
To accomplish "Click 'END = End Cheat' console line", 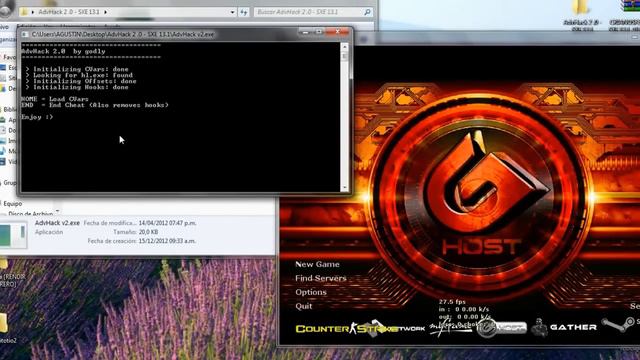I will click(95, 105).
